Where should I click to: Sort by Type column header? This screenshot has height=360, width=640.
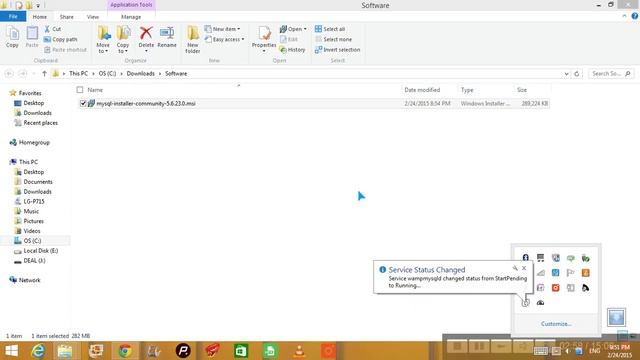point(467,90)
